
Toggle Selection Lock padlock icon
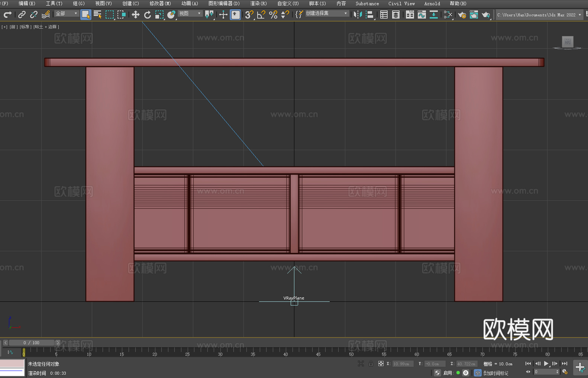tap(371, 364)
